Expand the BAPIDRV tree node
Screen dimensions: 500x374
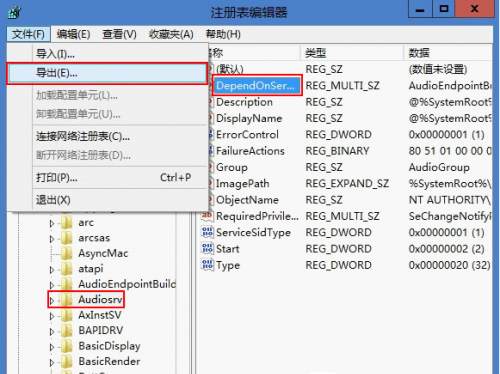click(52, 331)
